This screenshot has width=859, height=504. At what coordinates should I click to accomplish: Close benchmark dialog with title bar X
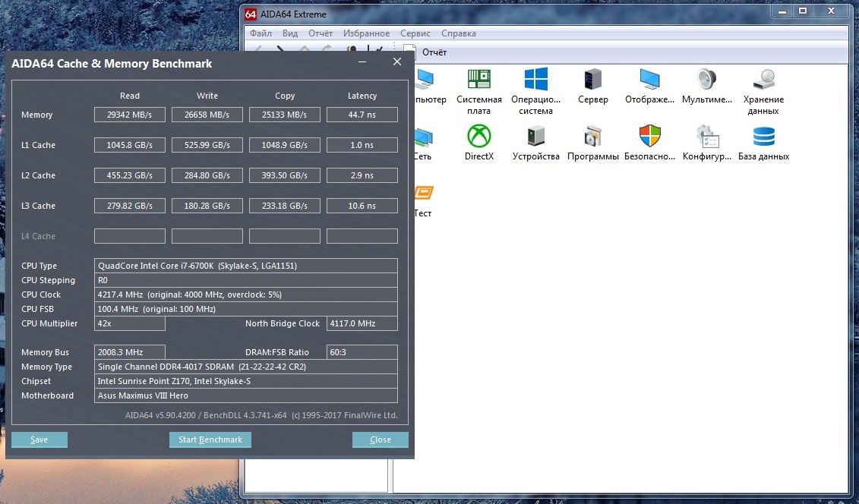point(397,61)
